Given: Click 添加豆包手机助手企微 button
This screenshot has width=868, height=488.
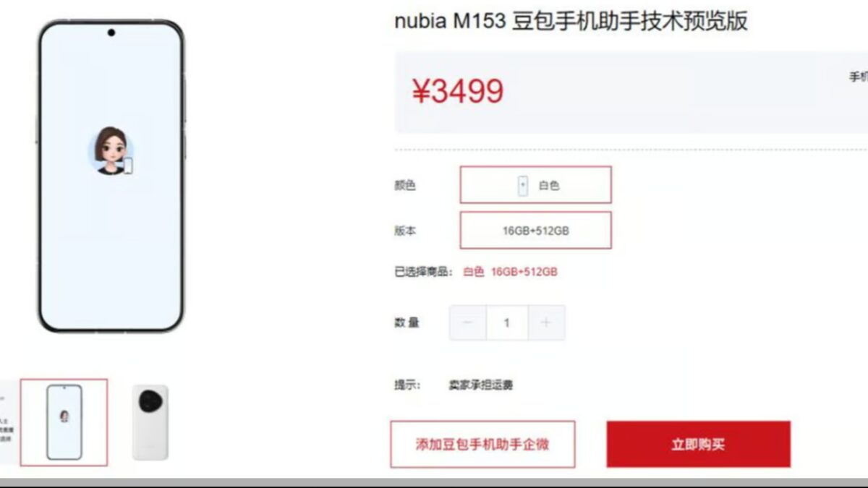Looking at the screenshot, I should click(482, 444).
